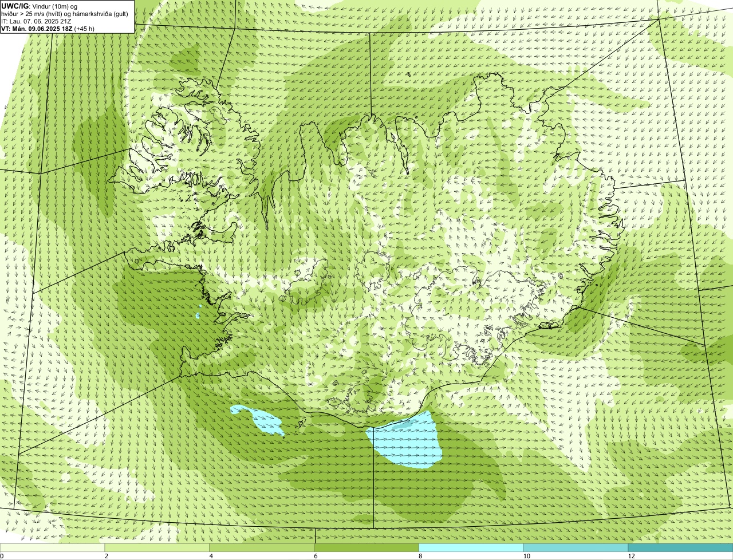Click the tiny light-blue spot in the western bay
Screen dimensions: 733x560
point(198,315)
